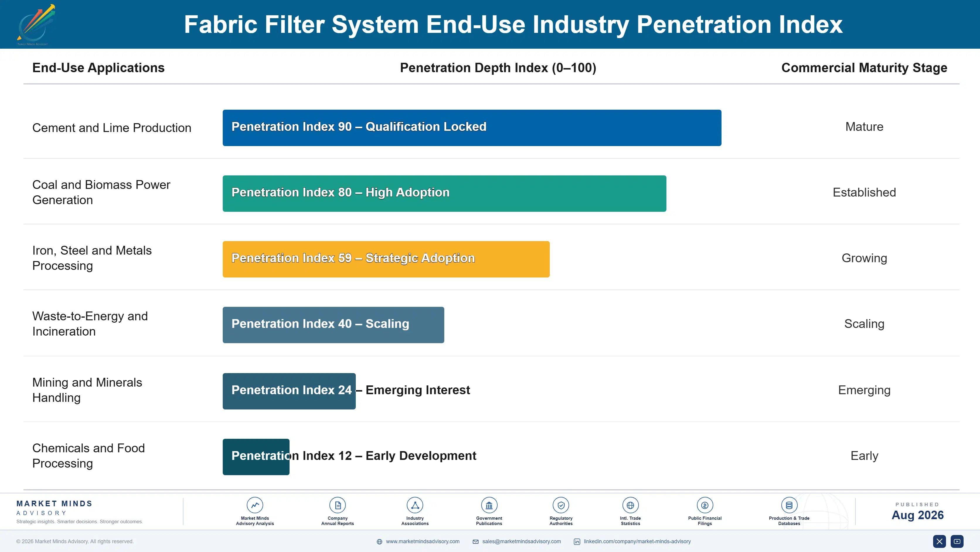Click the Market Minds Advisory Analysis icon
980x552 pixels.
pyautogui.click(x=254, y=505)
